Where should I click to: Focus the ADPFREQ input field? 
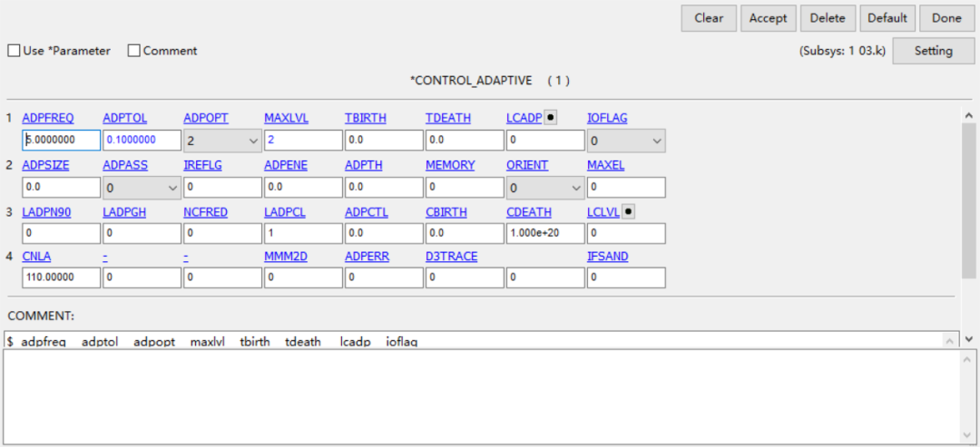62,141
